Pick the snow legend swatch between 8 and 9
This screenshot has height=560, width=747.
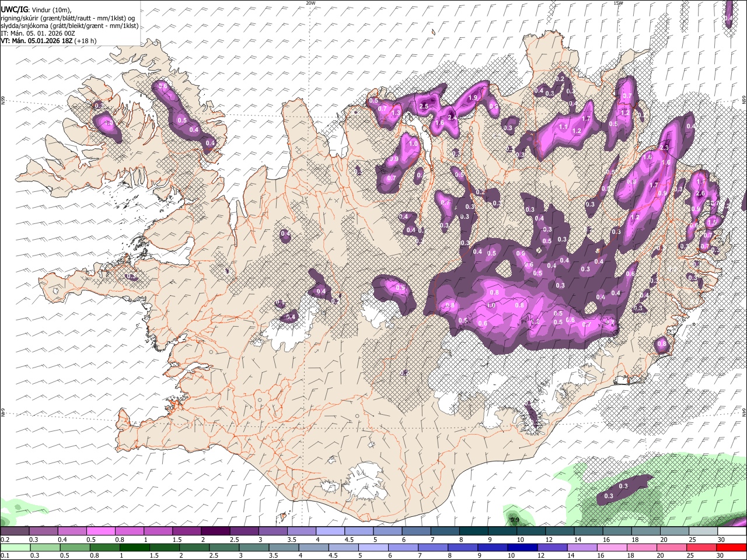[x=473, y=531]
